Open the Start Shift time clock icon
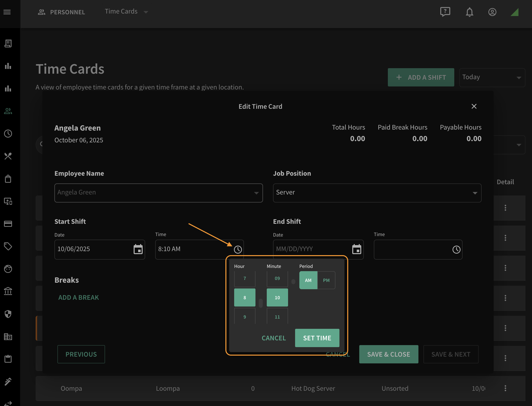The height and width of the screenshot is (406, 532). pyautogui.click(x=238, y=249)
